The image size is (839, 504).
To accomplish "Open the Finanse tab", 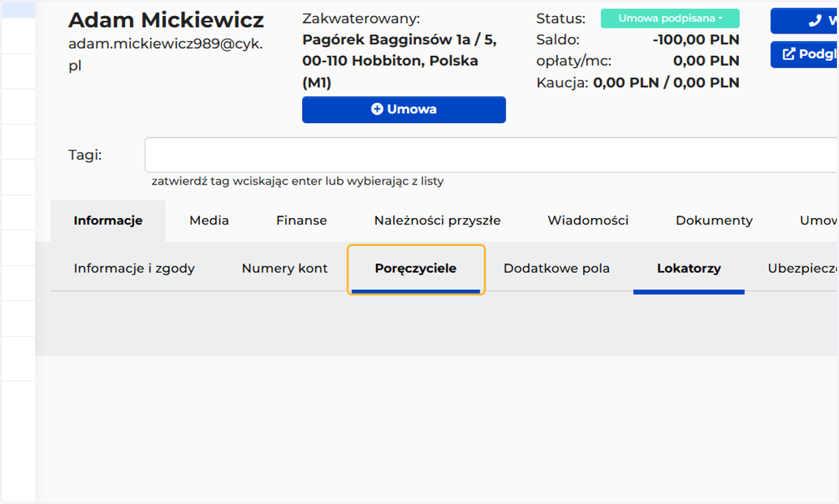I will pyautogui.click(x=301, y=221).
